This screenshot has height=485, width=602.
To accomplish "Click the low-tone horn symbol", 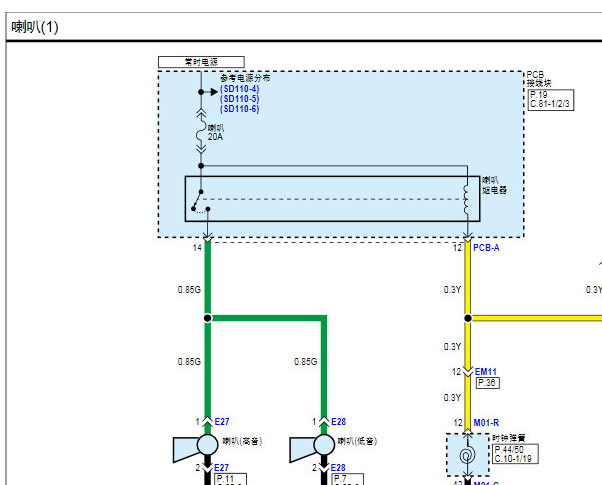I will 313,448.
